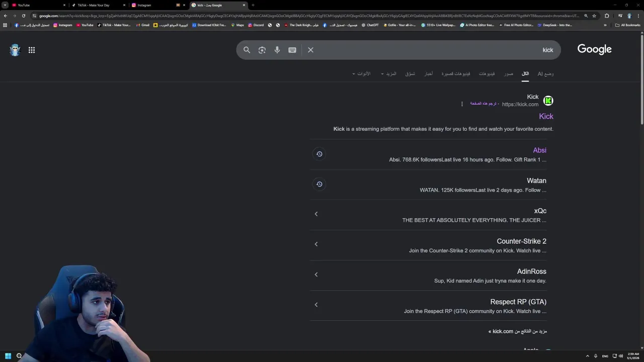Image resolution: width=644 pixels, height=362 pixels.
Task: Show hidden system tray icons arrow
Action: coord(587,356)
